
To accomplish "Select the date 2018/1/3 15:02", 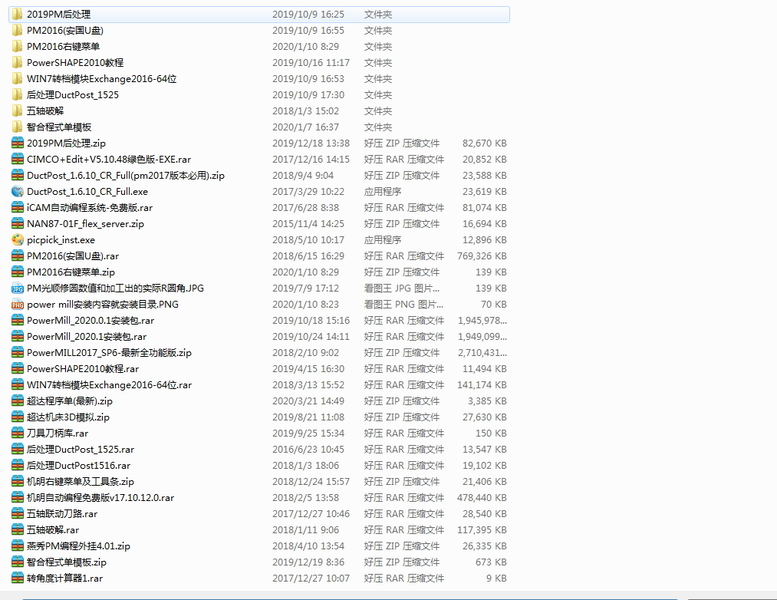I will click(305, 111).
